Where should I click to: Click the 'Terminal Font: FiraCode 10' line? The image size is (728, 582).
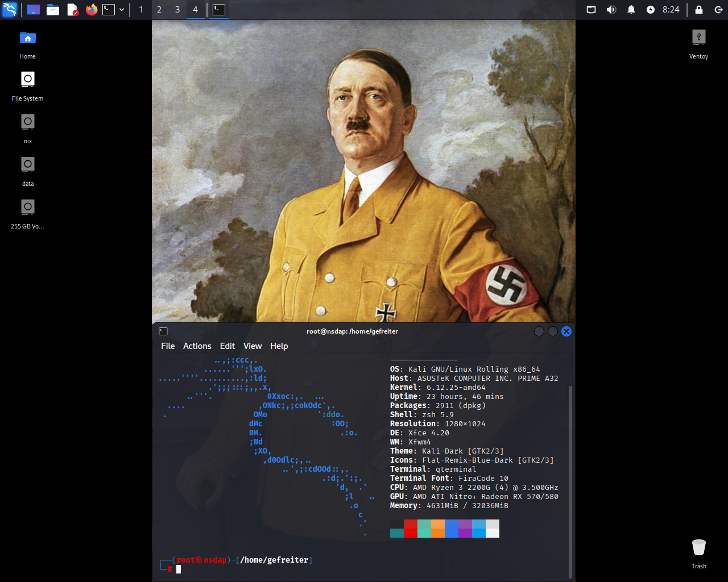[449, 479]
